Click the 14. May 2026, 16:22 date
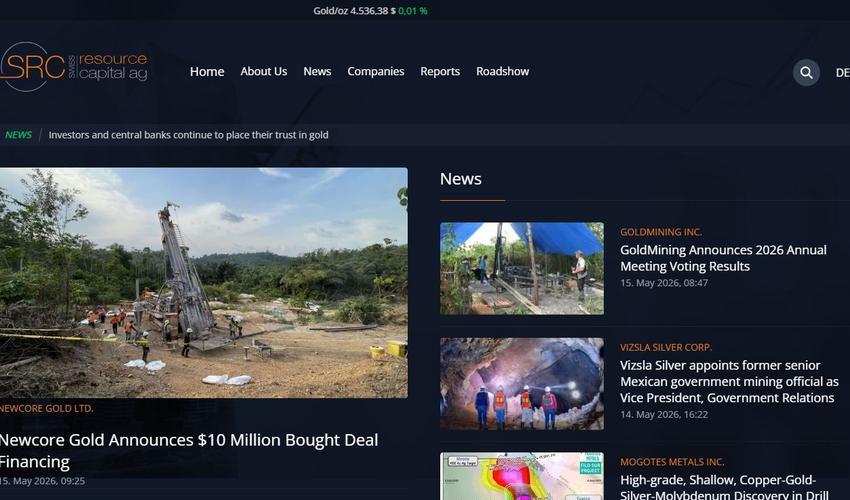 tap(664, 414)
